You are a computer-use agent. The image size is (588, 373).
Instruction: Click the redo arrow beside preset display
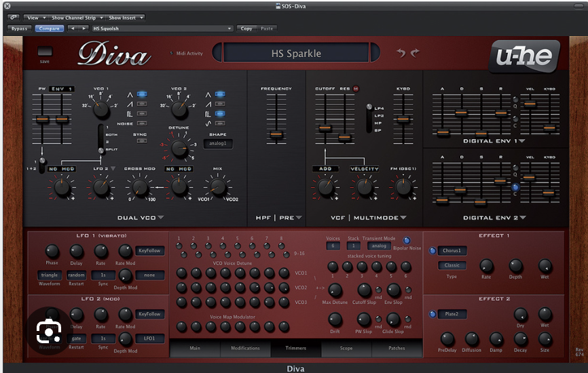pos(415,53)
